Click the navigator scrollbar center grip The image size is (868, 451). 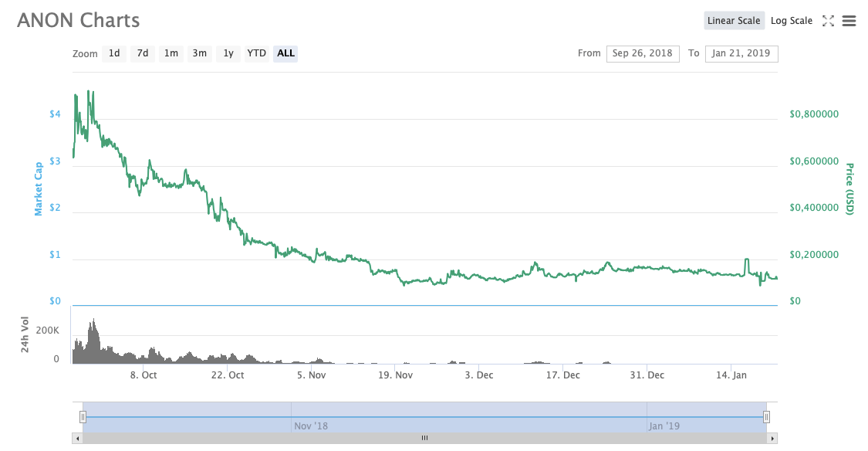tap(424, 438)
